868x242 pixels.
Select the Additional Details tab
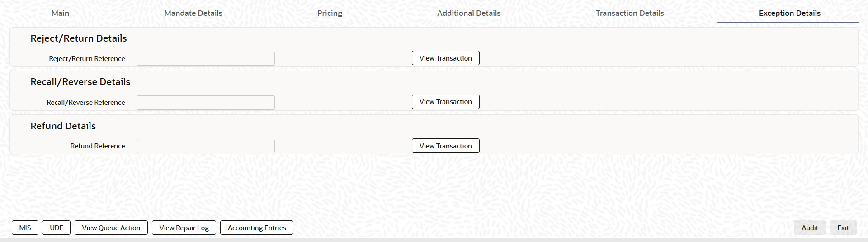[x=468, y=13]
